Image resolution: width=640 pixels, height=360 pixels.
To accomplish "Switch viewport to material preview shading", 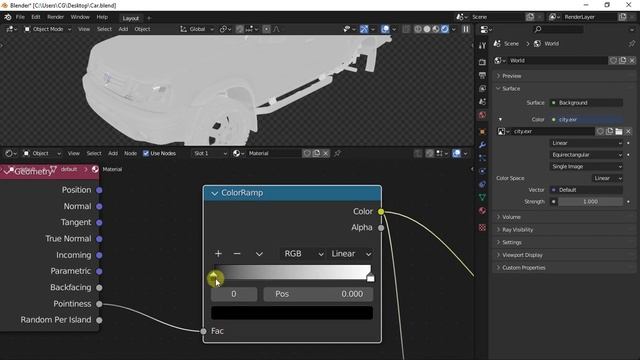I will 436,29.
